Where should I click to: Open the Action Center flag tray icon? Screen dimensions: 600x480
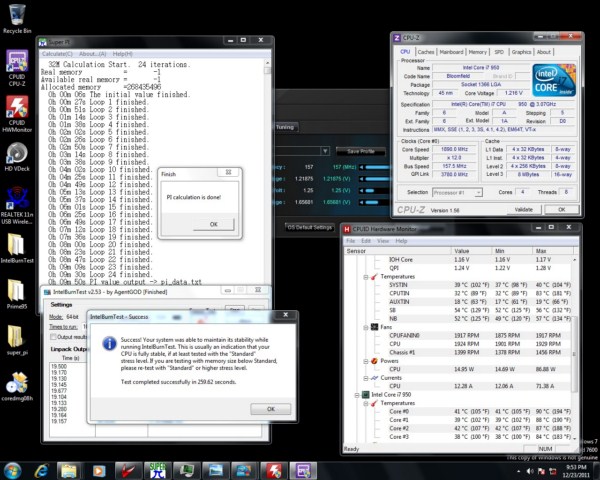(x=541, y=471)
